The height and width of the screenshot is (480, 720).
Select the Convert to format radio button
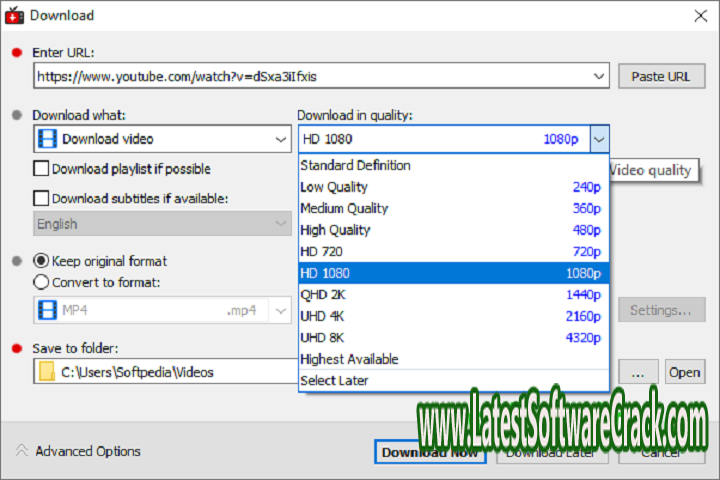coord(41,282)
